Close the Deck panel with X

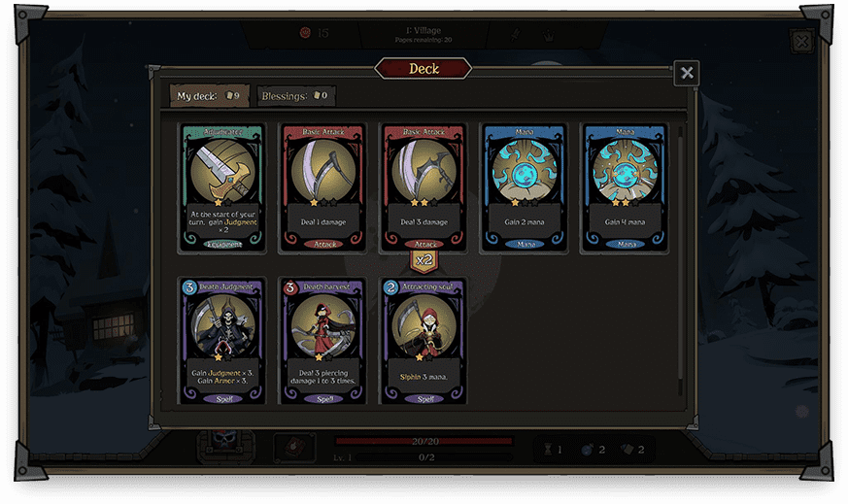click(687, 73)
